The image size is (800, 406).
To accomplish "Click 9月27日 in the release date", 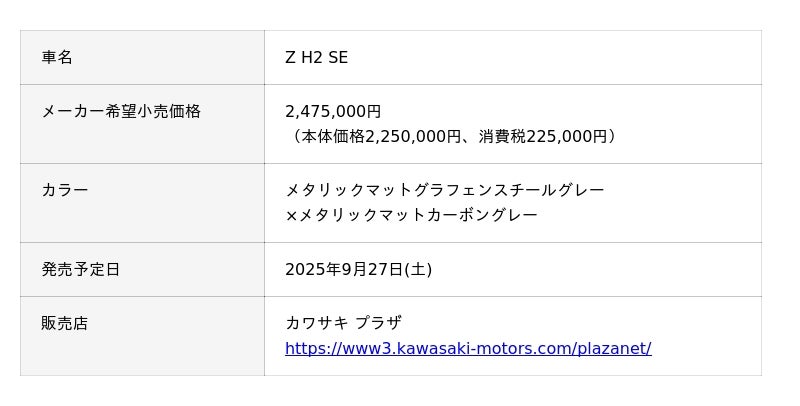I will [x=369, y=269].
